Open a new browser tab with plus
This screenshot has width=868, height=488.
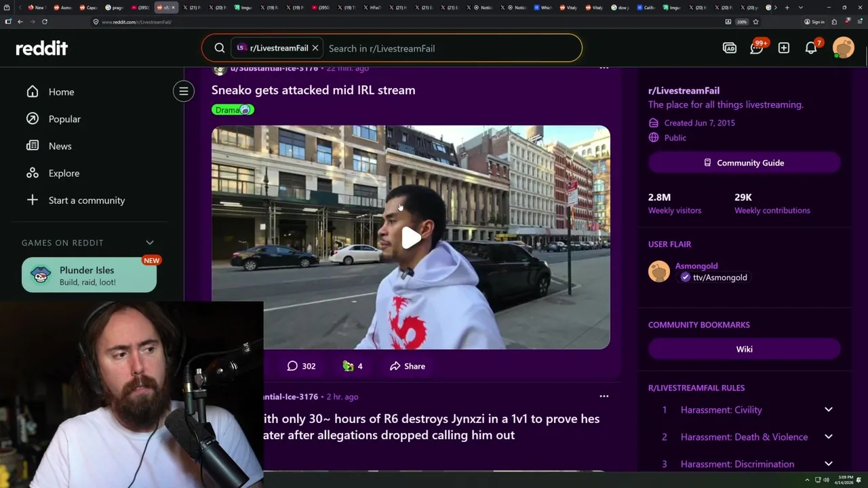[x=787, y=7]
